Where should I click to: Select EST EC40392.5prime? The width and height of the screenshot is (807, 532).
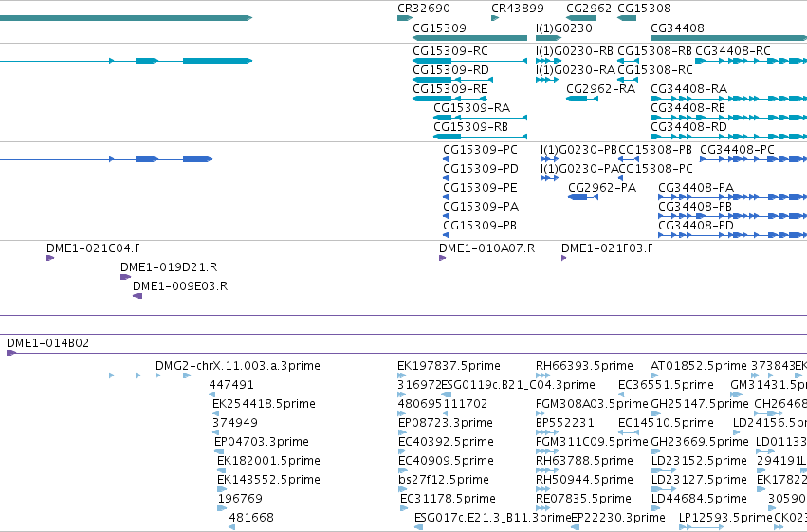402,451
